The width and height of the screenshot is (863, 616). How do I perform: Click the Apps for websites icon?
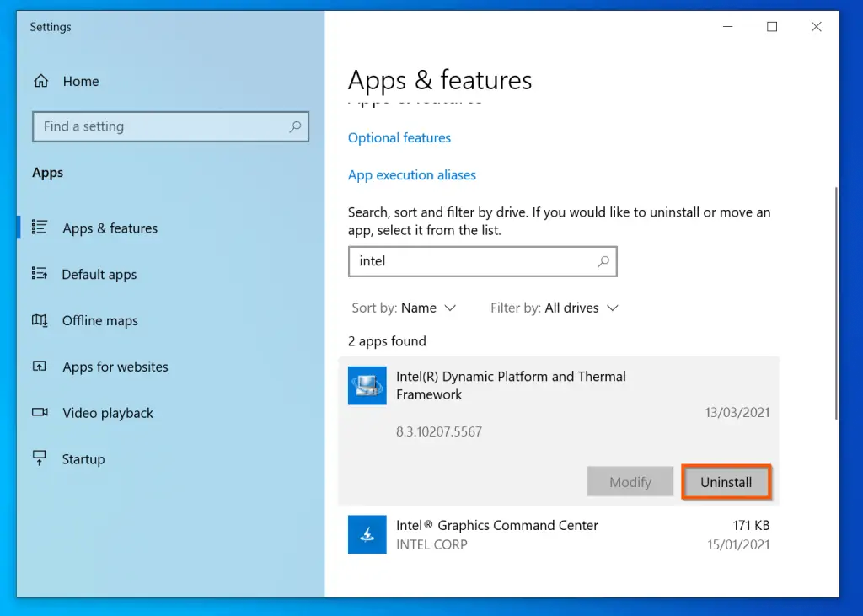[40, 367]
